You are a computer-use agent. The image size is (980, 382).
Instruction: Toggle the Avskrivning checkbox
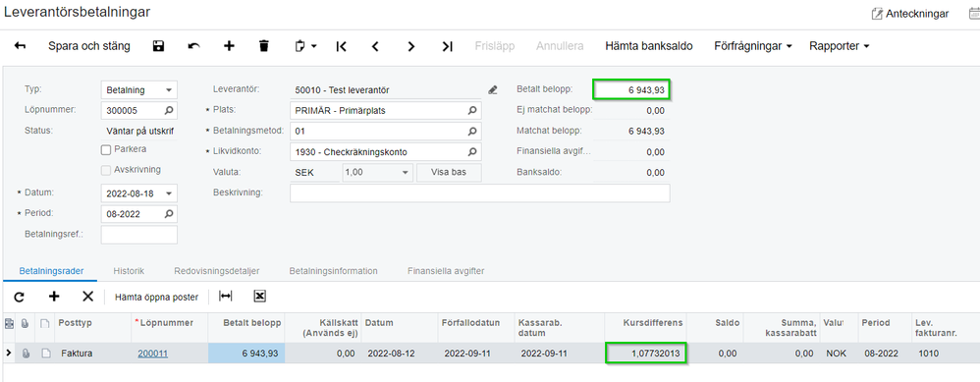[106, 170]
